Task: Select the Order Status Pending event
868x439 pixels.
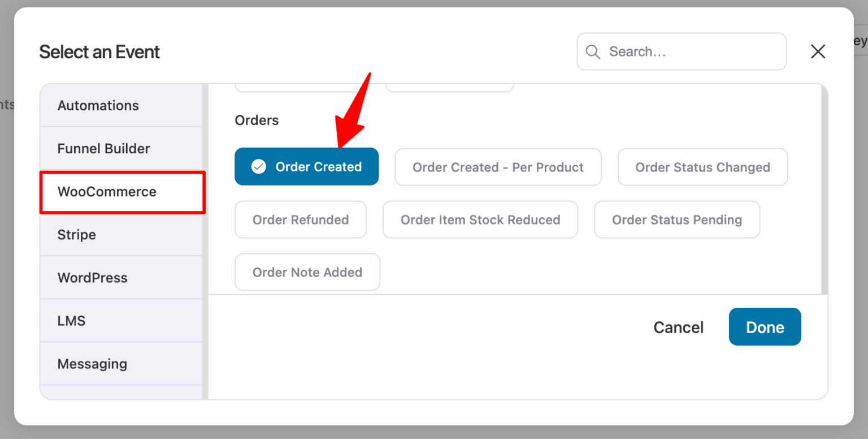Action: click(676, 219)
